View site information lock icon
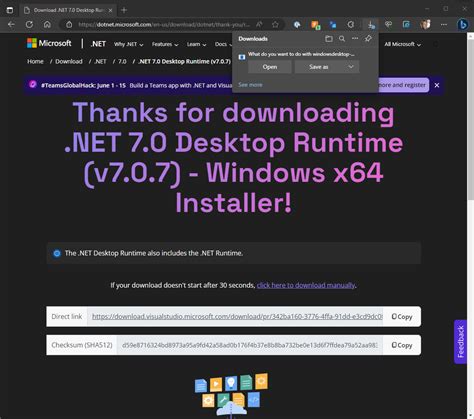Viewport: 474px width, 419px height. 69,24
